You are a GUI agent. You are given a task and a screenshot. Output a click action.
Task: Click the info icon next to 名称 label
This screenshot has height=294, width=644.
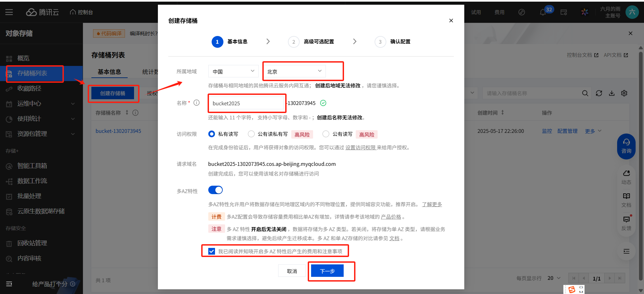tap(197, 103)
